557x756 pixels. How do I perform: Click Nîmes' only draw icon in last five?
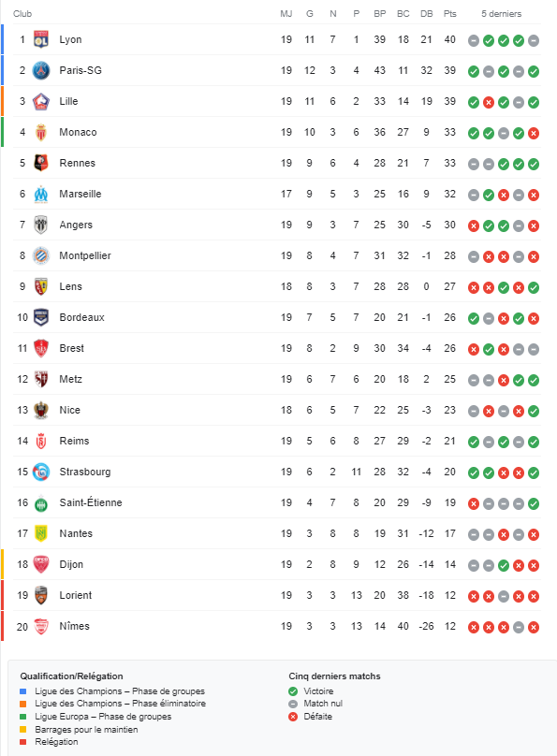tap(519, 627)
